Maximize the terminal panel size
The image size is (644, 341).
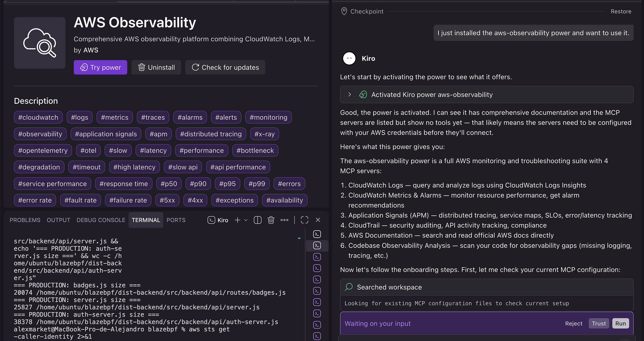(x=304, y=220)
